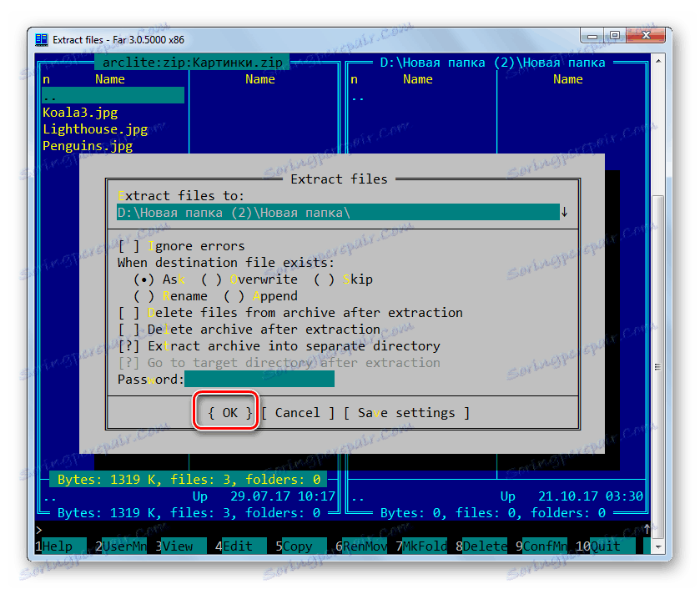Click 1Help in the function key bar
This screenshot has width=700, height=589.
pos(61,546)
